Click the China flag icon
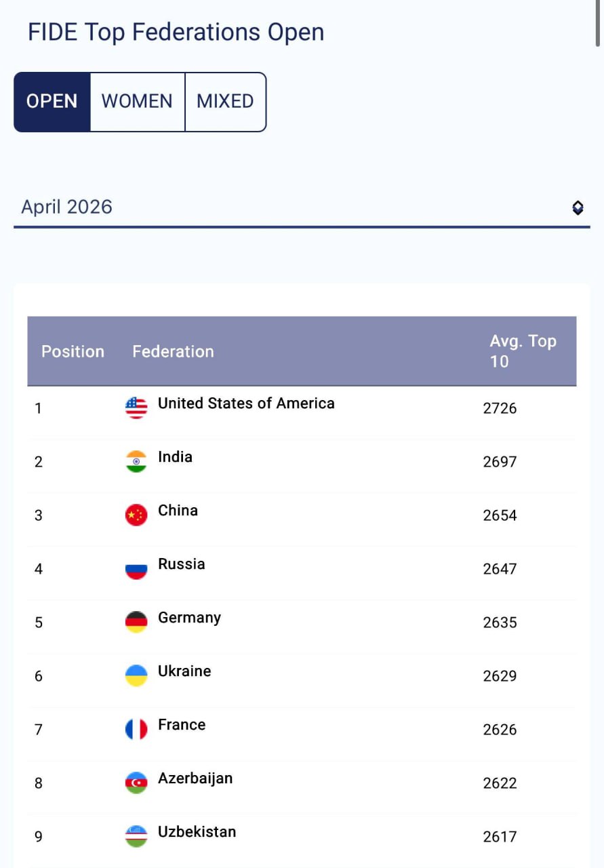Screen dimensions: 604x868 click(136, 515)
